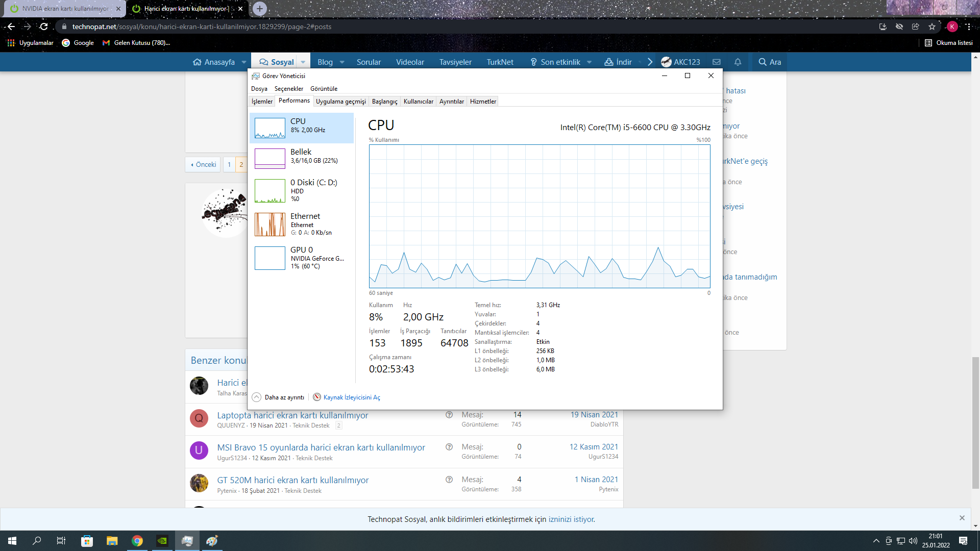Bookmark page with the star icon

(932, 27)
